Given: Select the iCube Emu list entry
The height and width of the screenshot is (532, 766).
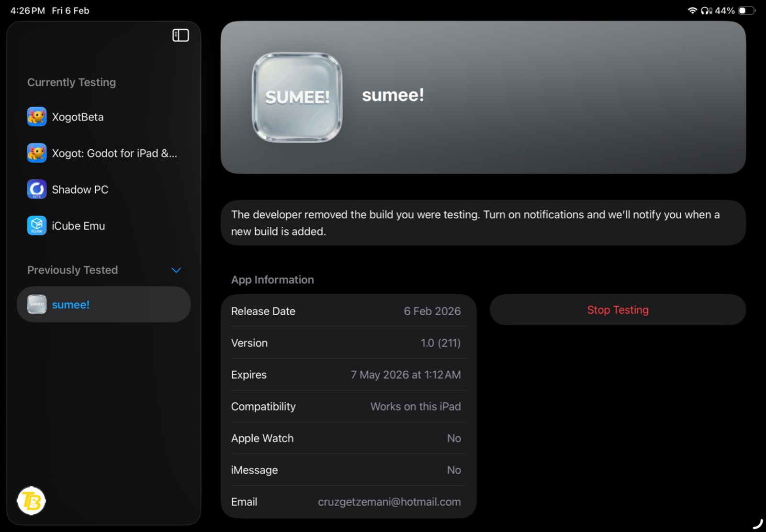Looking at the screenshot, I should (103, 226).
